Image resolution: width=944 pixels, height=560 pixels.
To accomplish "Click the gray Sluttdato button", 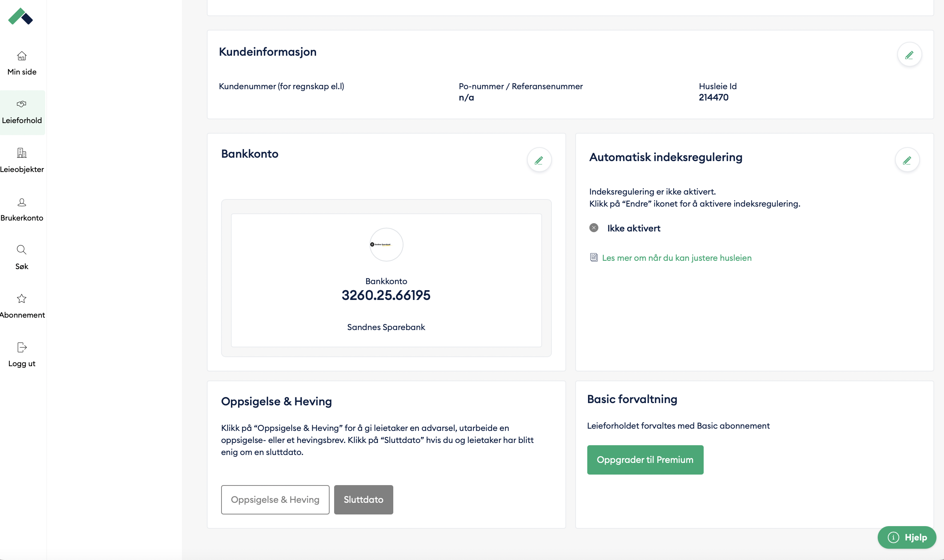I will 363,499.
